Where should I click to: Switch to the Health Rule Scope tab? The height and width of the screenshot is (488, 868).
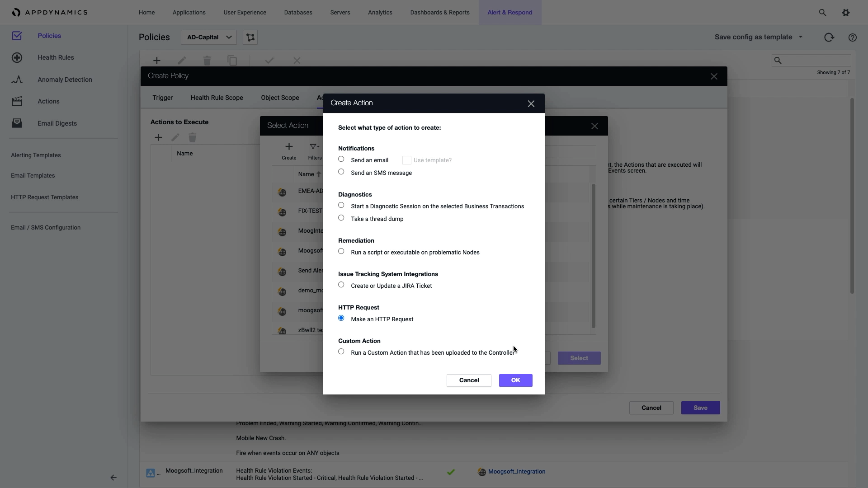coord(217,98)
